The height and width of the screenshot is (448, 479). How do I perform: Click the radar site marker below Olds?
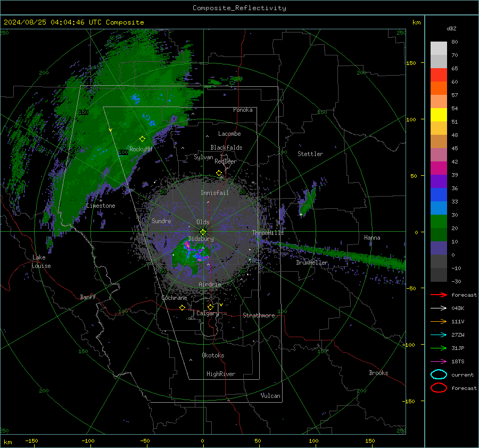coord(203,232)
